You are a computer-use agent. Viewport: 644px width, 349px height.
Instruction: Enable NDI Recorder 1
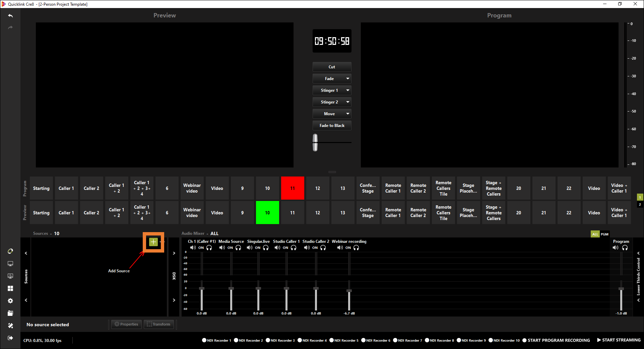tap(204, 340)
